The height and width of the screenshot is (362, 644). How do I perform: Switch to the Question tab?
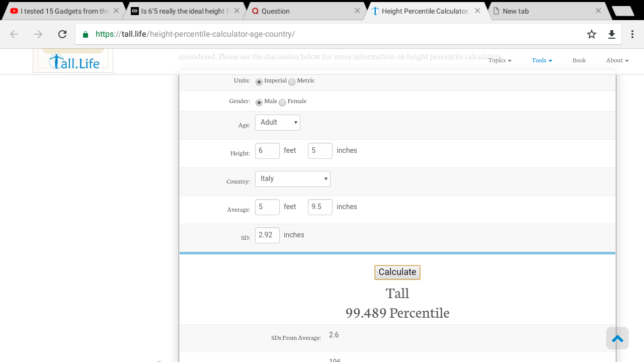coord(304,11)
